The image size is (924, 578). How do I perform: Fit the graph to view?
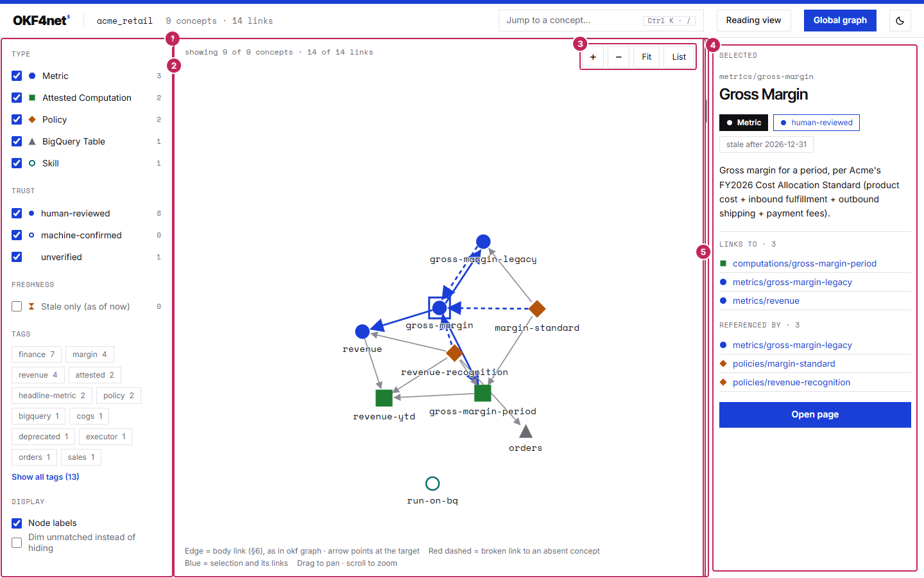coord(647,57)
